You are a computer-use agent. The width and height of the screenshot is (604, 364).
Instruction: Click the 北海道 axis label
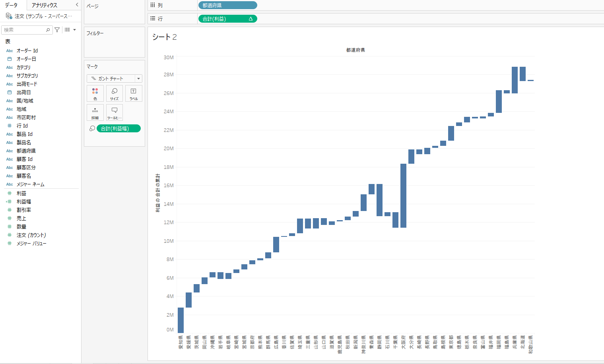[522, 342]
